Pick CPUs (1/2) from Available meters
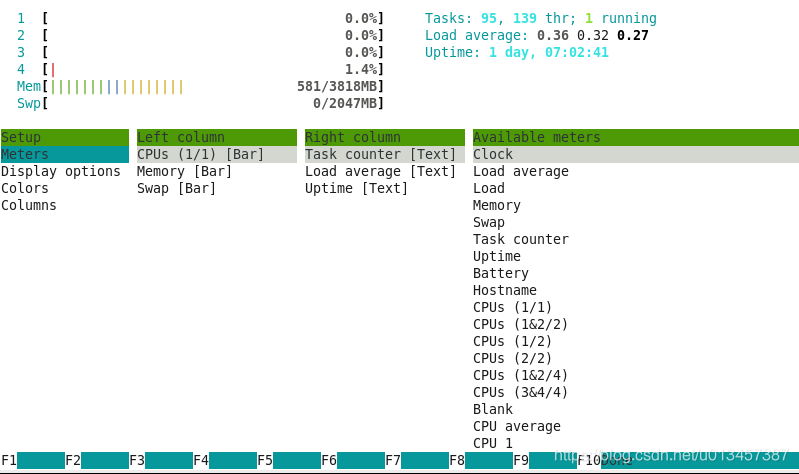Viewport: 799px width, 474px height. (512, 341)
